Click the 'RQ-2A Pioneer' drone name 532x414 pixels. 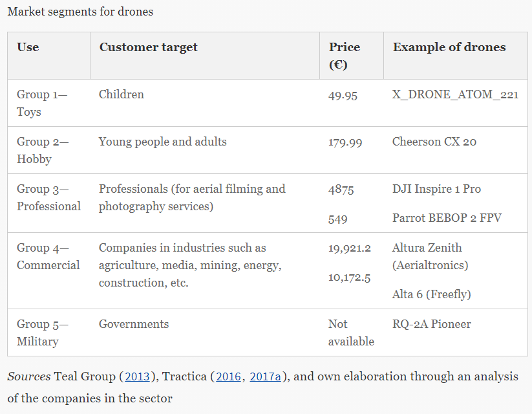click(431, 324)
